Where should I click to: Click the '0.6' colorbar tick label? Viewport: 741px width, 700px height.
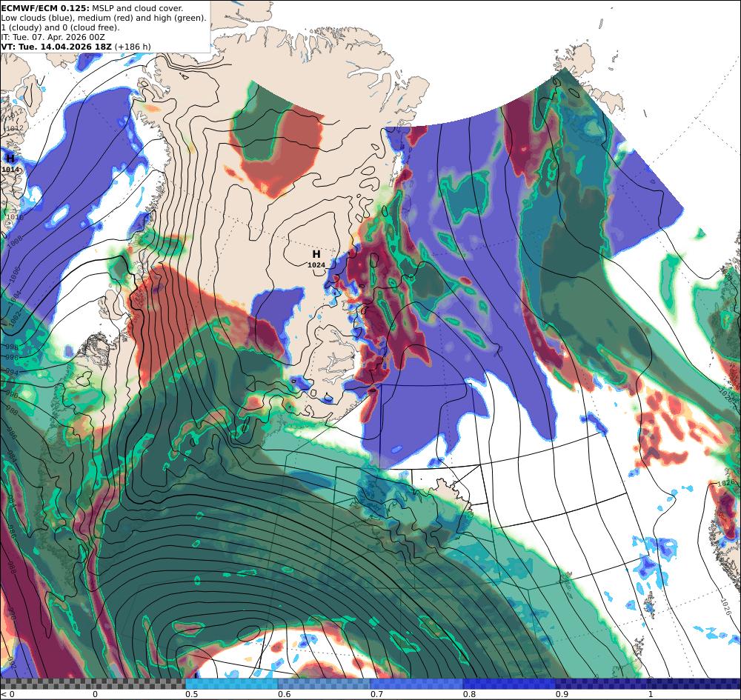[x=284, y=694]
